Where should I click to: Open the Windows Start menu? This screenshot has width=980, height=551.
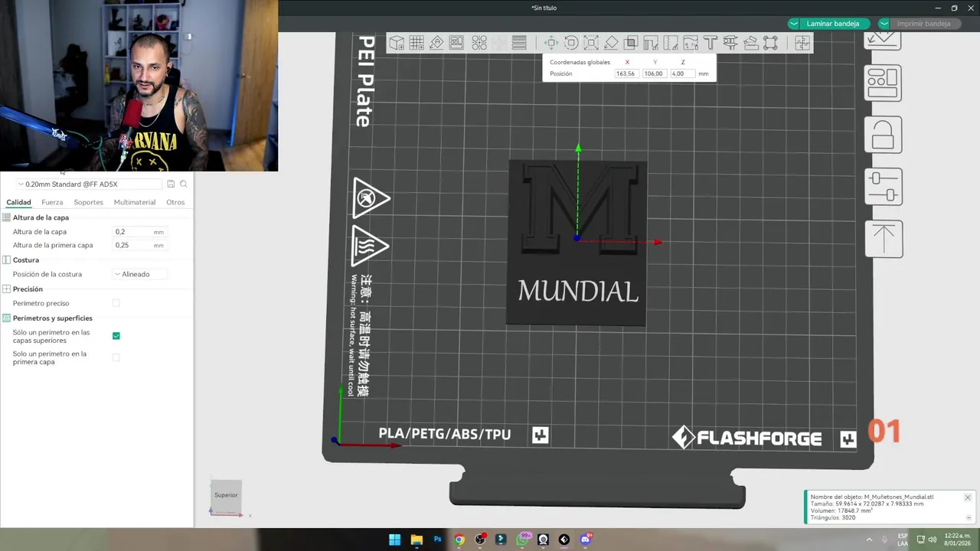[395, 540]
